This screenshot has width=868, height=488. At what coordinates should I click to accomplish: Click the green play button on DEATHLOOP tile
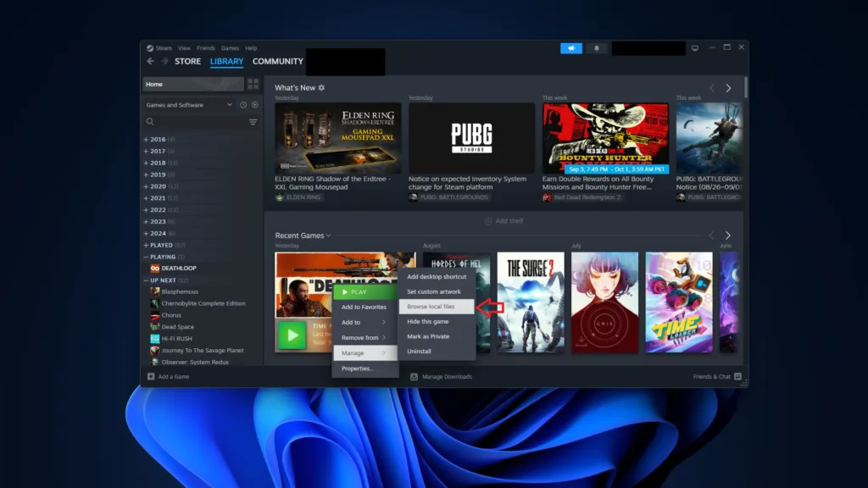coord(292,335)
